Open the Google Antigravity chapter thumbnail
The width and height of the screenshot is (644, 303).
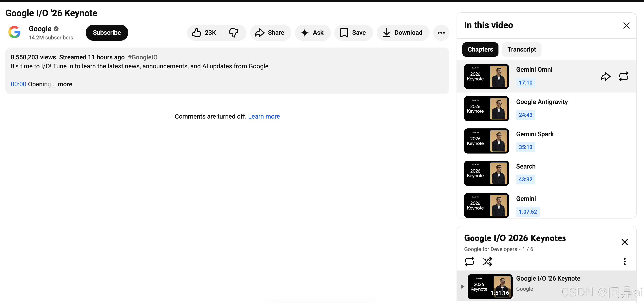click(487, 109)
